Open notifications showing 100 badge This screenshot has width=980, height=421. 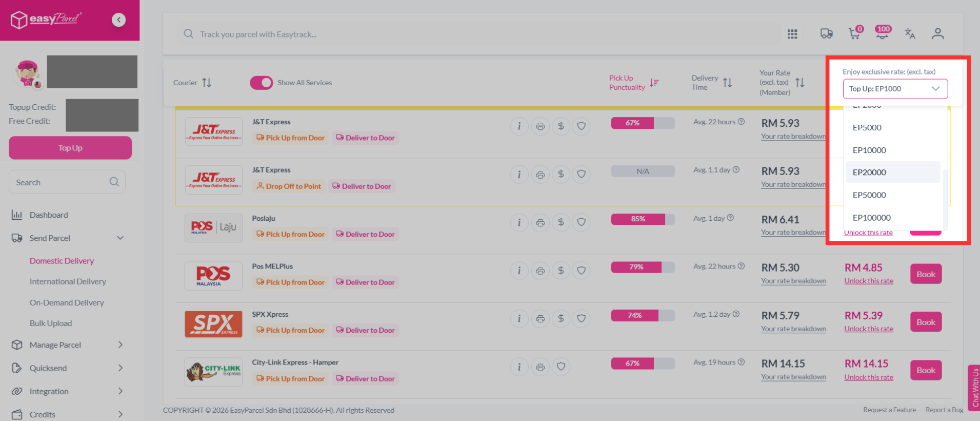pyautogui.click(x=883, y=32)
